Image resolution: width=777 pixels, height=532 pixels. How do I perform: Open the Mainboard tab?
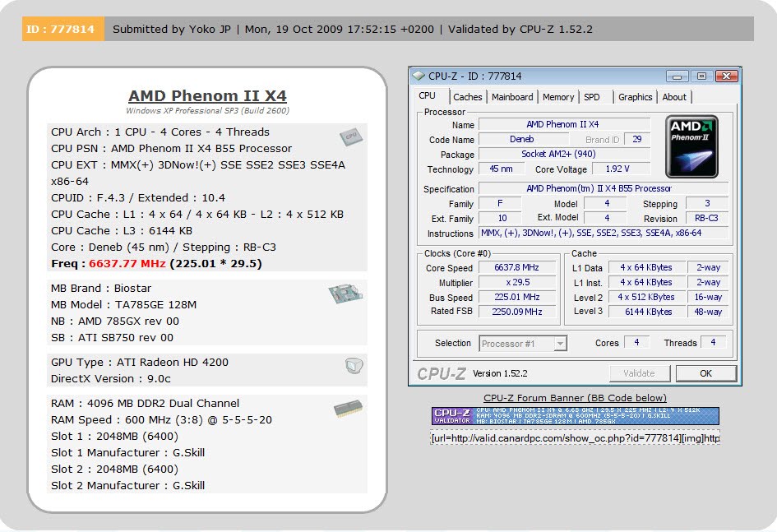pos(511,96)
